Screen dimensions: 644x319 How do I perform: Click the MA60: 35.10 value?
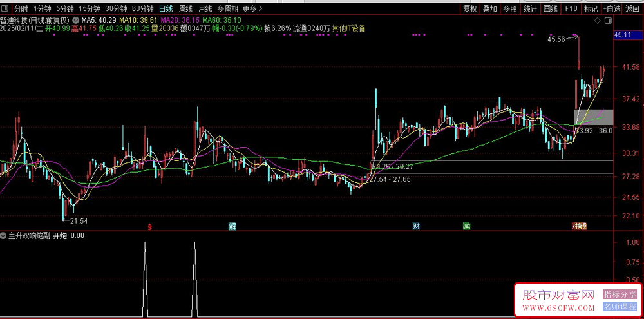tap(222, 20)
